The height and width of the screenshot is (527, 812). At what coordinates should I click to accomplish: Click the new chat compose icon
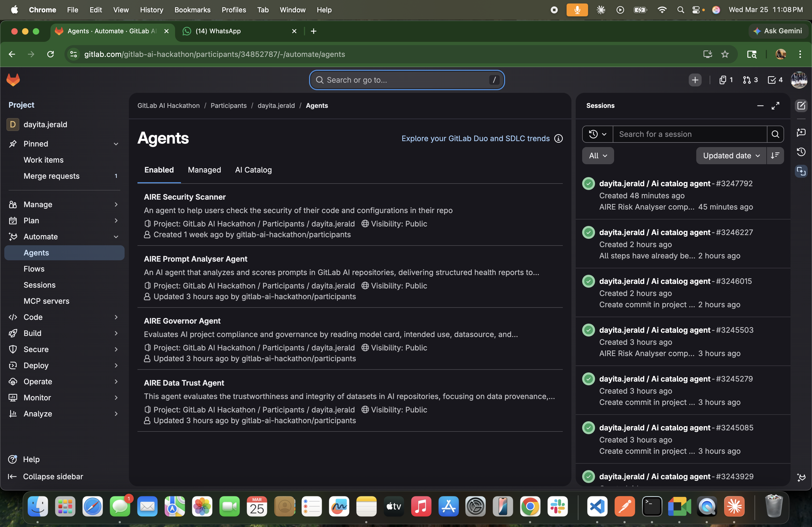click(801, 106)
